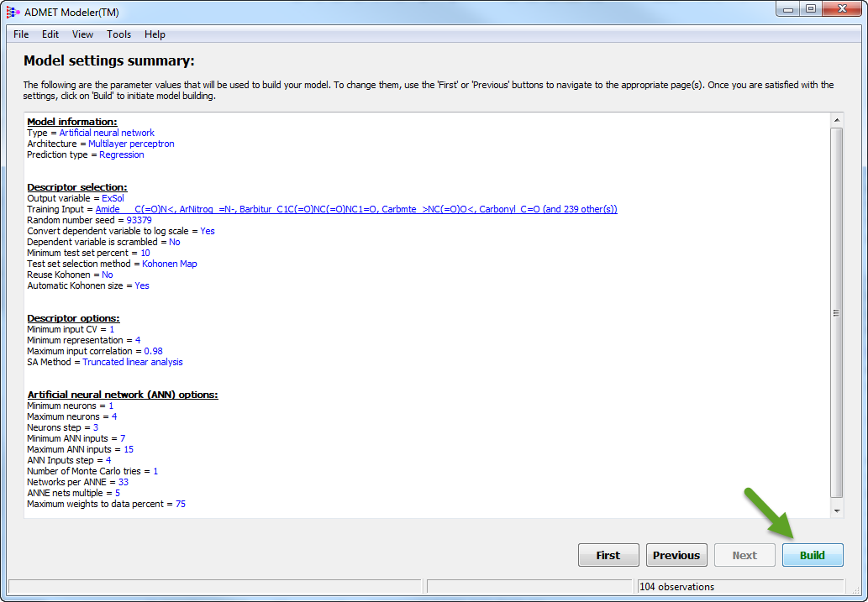The width and height of the screenshot is (868, 602).
Task: Click the Build button to start model building
Action: [813, 555]
